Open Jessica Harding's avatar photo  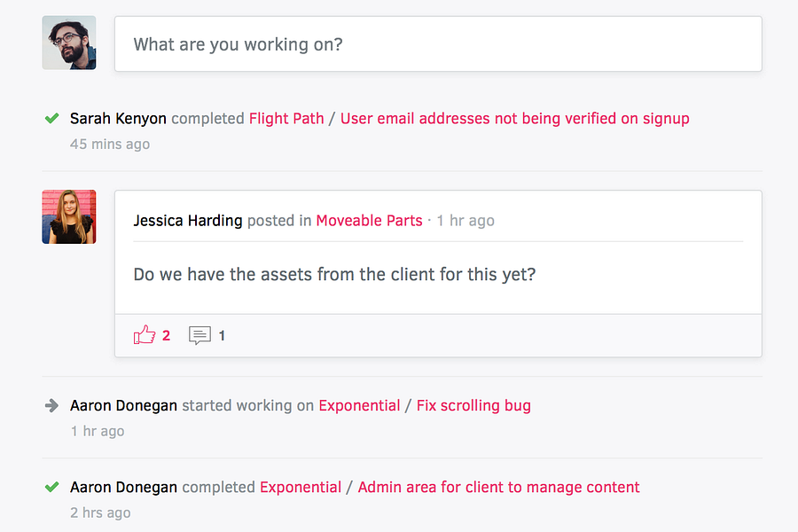69,216
